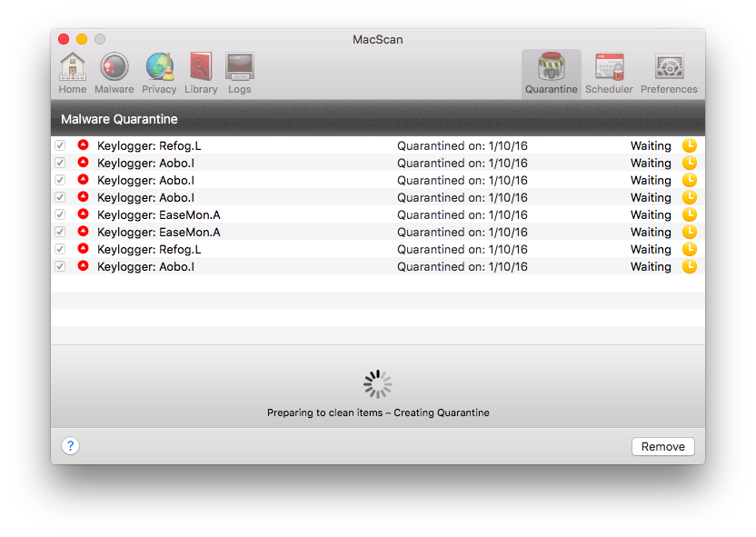Open the Library of definitions
Screen dimensions: 756x537
click(x=201, y=74)
